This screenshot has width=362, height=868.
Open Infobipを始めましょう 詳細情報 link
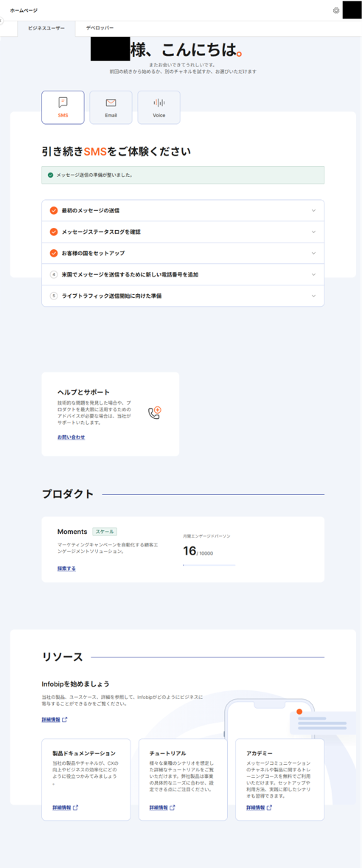(51, 720)
